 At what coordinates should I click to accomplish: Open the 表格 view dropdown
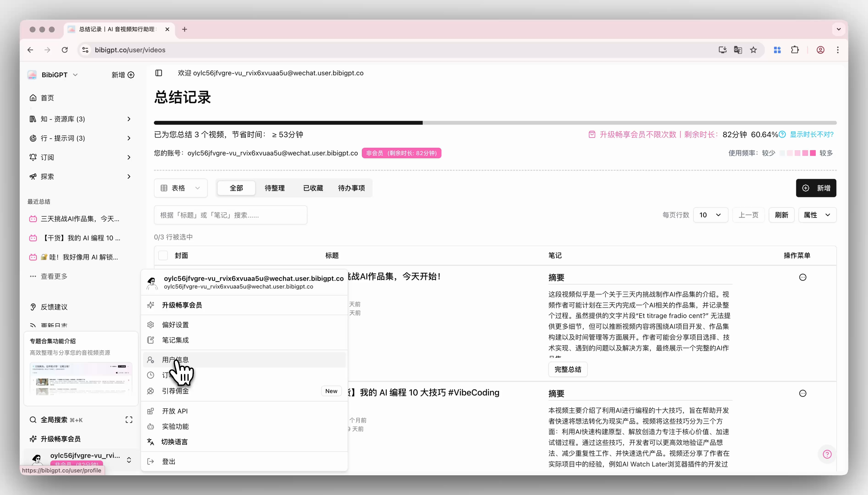pyautogui.click(x=181, y=188)
